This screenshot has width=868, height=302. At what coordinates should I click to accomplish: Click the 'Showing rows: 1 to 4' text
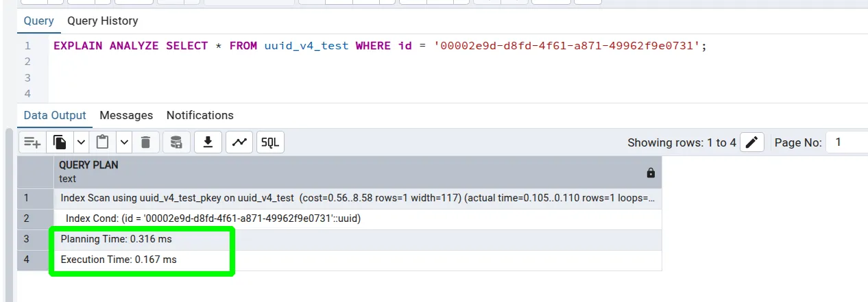pyautogui.click(x=682, y=142)
